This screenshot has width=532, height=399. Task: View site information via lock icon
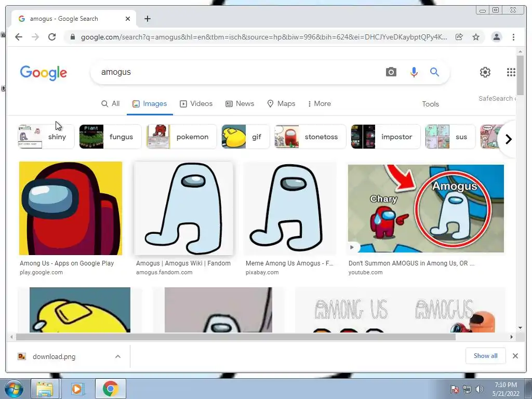coord(73,37)
